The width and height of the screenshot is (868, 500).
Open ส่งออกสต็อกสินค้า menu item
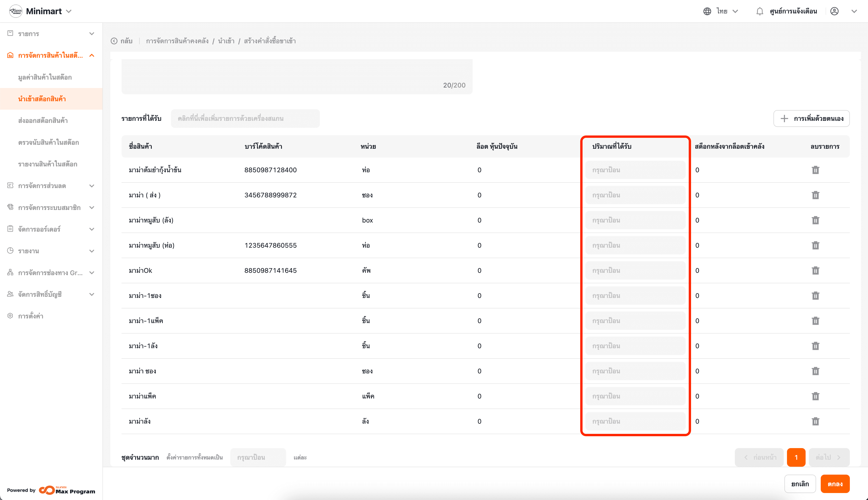[43, 121]
